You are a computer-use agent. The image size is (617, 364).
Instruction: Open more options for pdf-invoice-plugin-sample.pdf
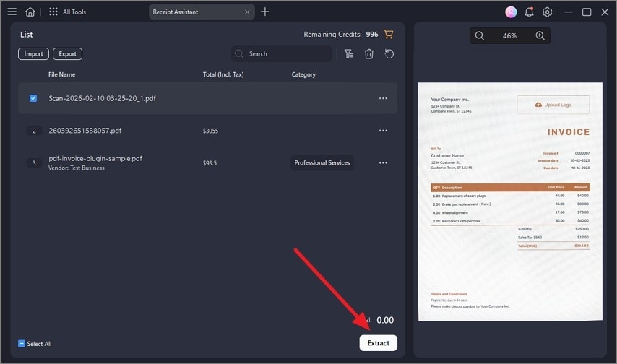[x=383, y=163]
